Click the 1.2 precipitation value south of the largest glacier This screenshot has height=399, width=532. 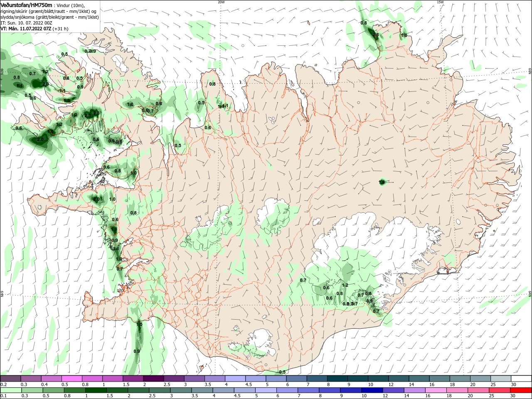click(x=345, y=285)
